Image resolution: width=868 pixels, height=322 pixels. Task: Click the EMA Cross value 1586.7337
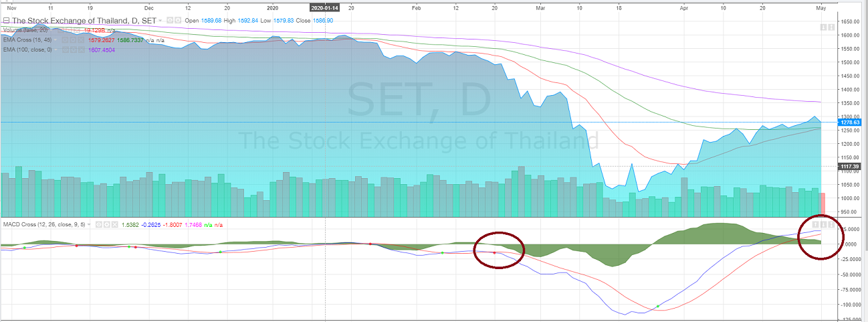(x=130, y=40)
